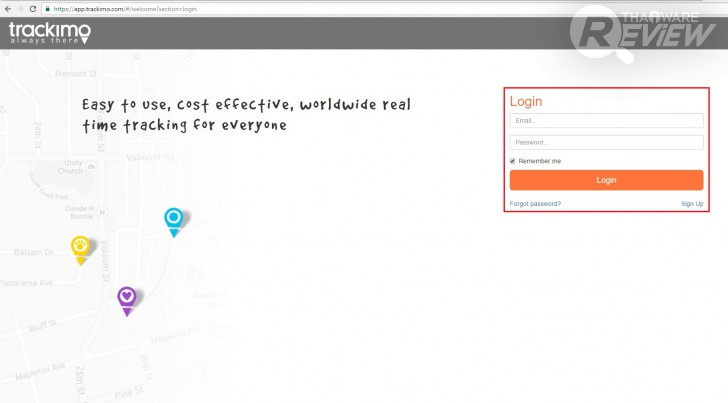Click the Trackimo logo in header
Screen dimensions: 728x403
(x=50, y=33)
